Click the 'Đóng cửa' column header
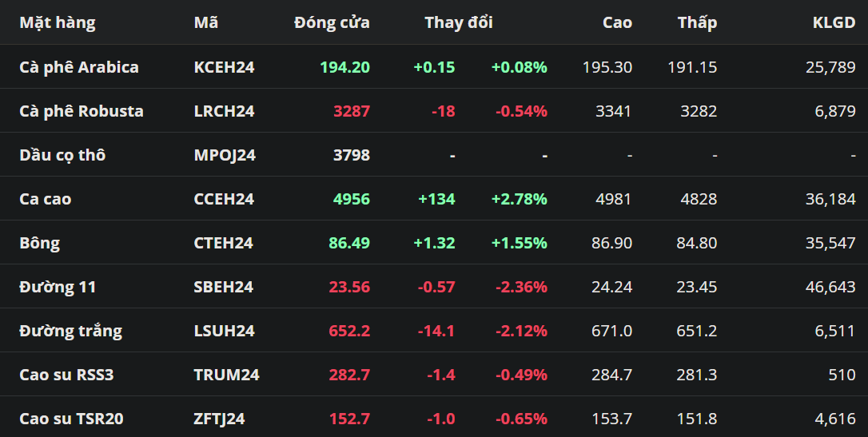This screenshot has height=437, width=868. point(332,22)
